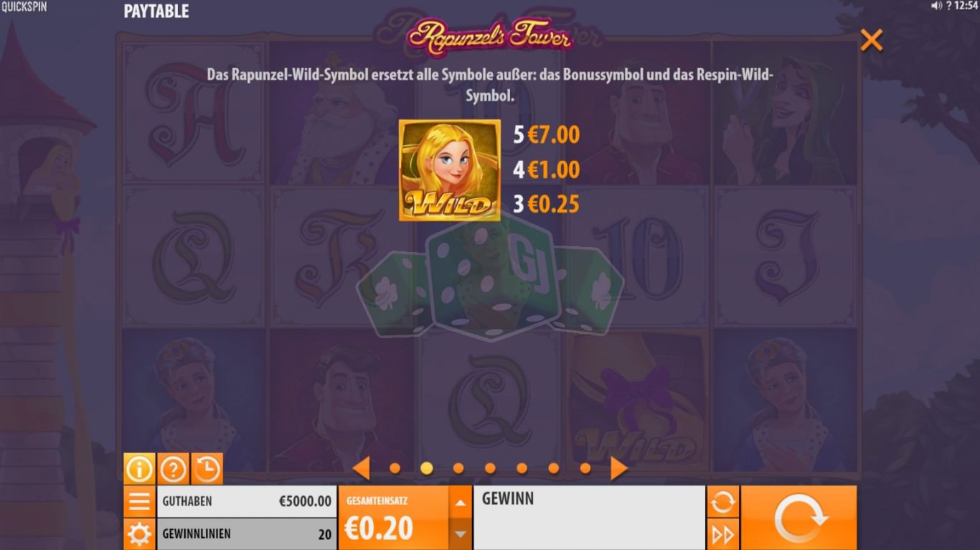Mute sound via the speaker icon
This screenshot has width=980, height=550.
click(x=936, y=6)
